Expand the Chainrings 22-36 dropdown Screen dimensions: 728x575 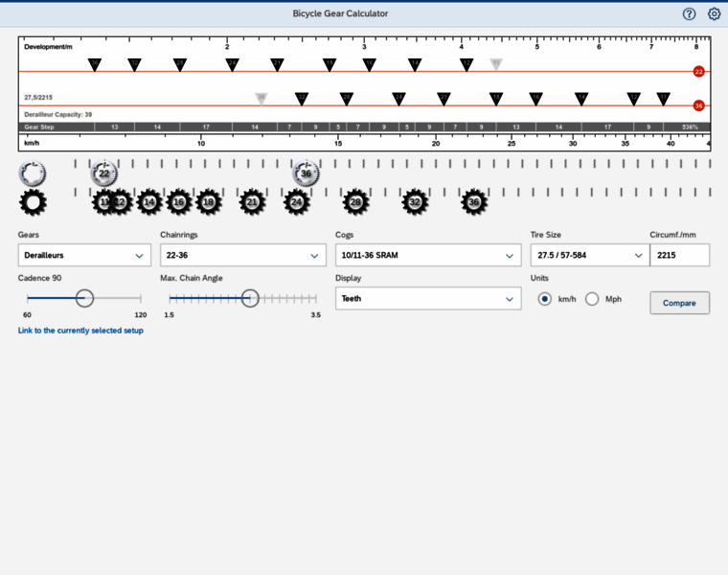pos(242,255)
